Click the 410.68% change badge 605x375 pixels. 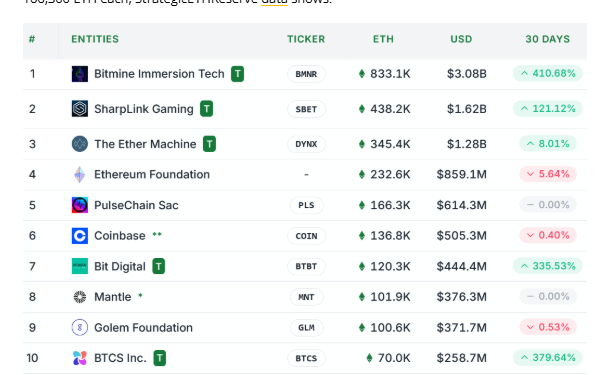[548, 73]
